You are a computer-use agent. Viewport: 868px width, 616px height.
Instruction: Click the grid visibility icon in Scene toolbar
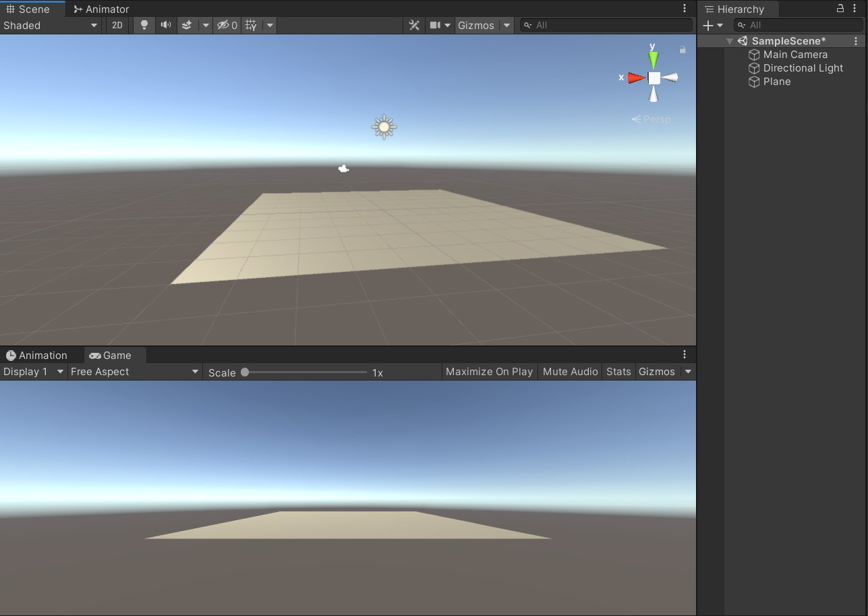click(250, 25)
